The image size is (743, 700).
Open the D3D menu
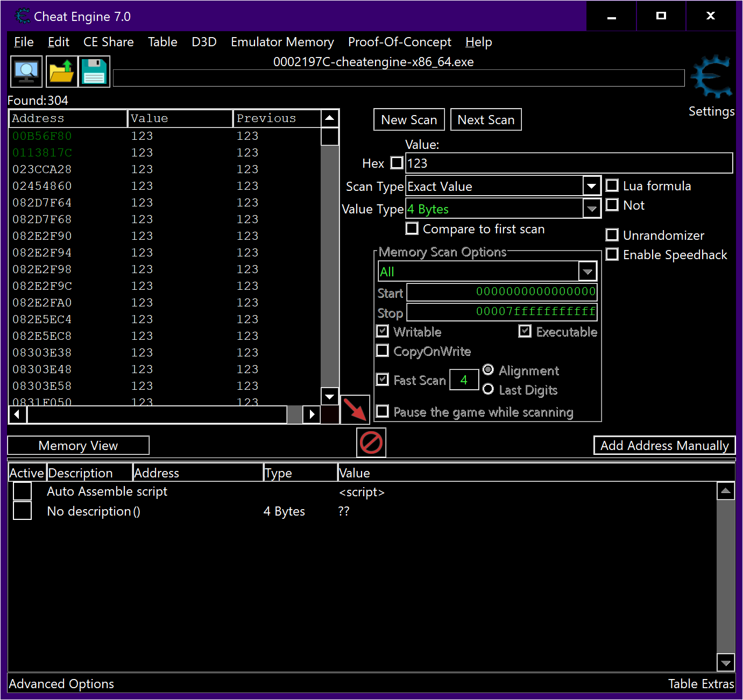pos(204,42)
